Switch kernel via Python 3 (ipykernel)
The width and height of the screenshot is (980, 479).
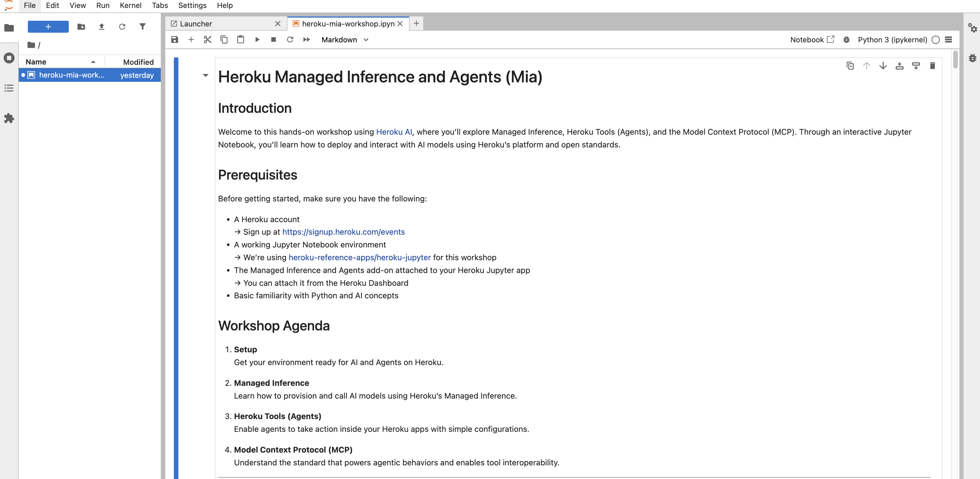892,39
